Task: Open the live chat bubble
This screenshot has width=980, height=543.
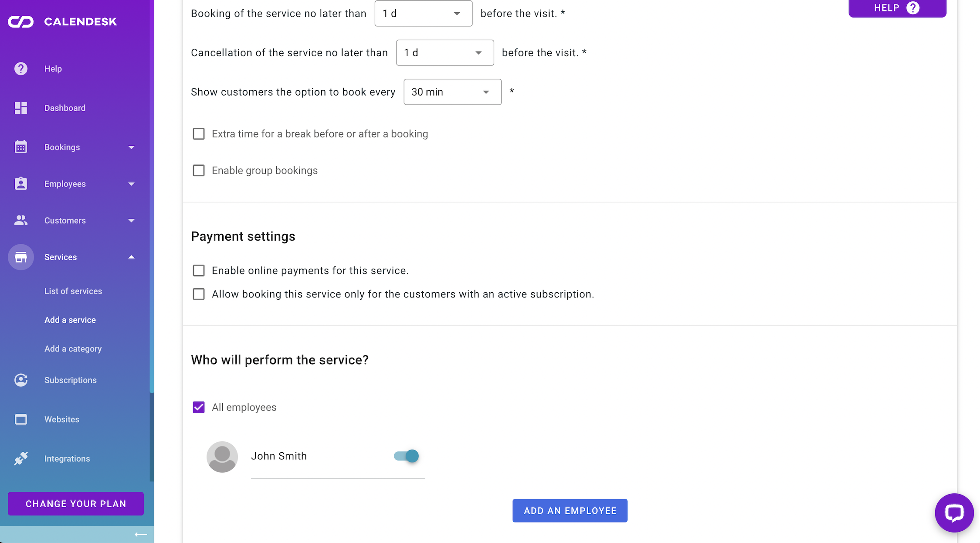Action: pyautogui.click(x=954, y=512)
